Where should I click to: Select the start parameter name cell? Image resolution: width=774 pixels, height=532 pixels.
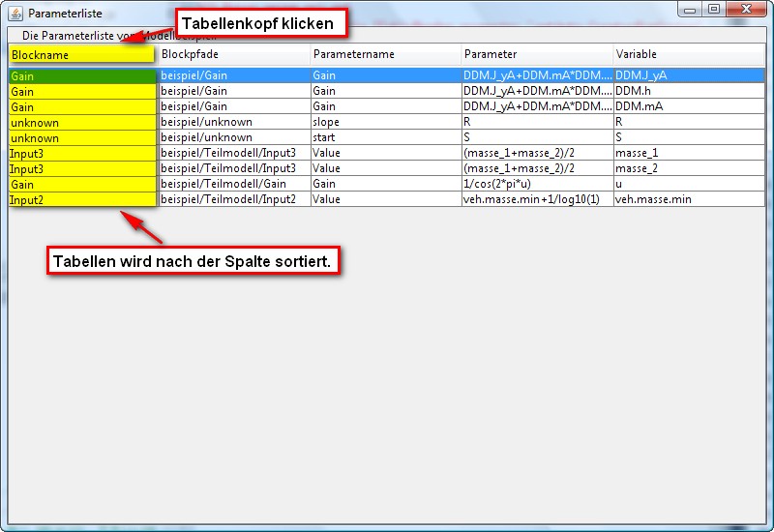tap(384, 137)
